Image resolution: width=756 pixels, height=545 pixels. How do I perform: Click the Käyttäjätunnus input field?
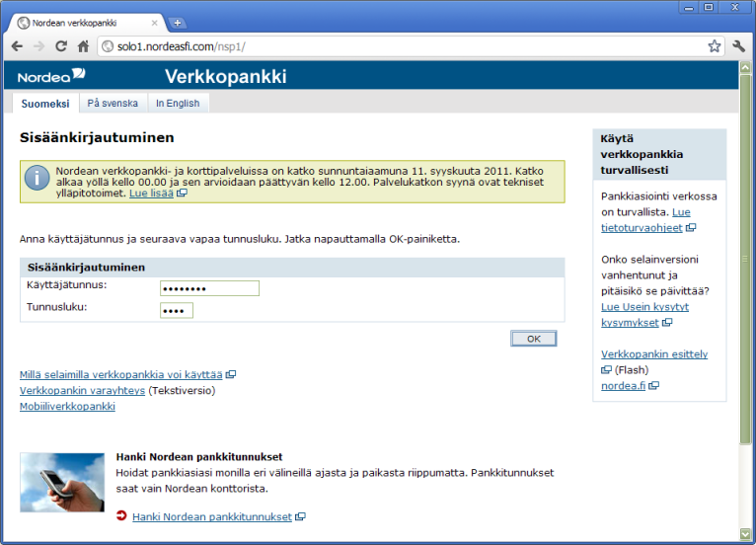[x=209, y=288]
